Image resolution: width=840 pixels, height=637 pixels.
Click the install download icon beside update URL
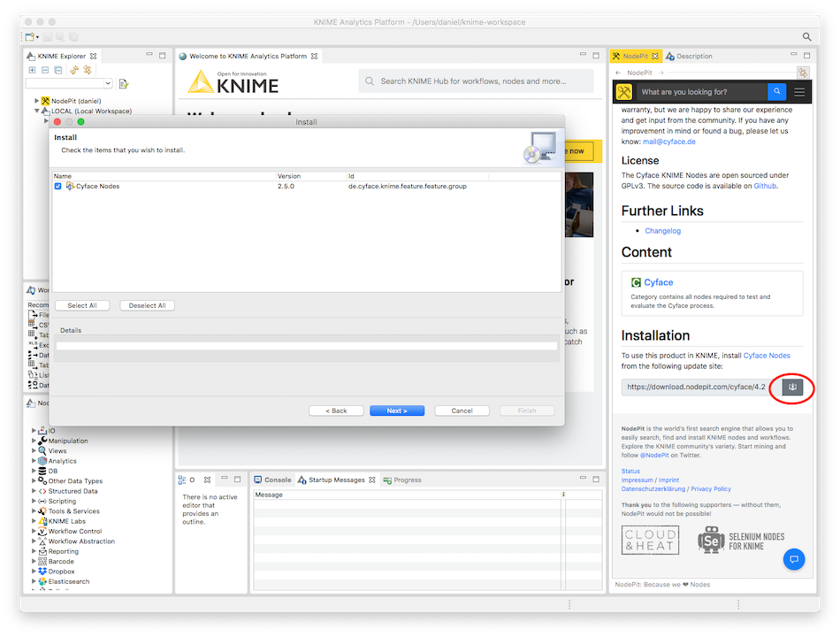tap(793, 387)
